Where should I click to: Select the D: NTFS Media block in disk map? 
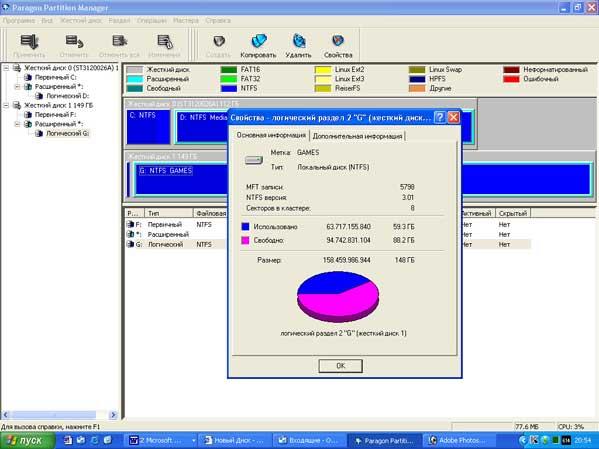pos(202,127)
